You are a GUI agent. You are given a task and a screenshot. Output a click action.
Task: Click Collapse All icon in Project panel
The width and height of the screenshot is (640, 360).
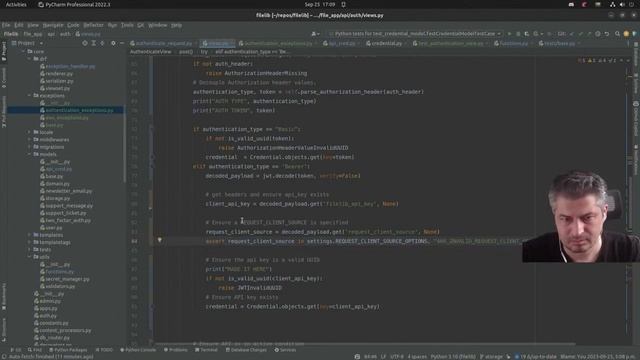(102, 43)
